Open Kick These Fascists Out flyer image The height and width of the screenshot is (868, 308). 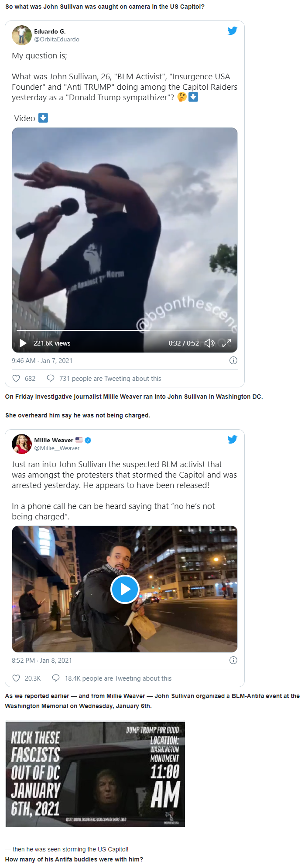(x=95, y=774)
